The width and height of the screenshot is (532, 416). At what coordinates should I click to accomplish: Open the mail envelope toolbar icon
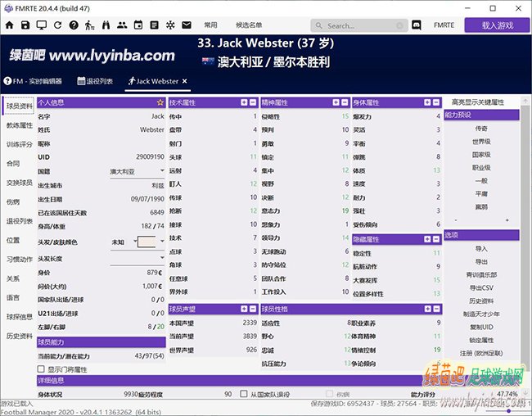(187, 25)
